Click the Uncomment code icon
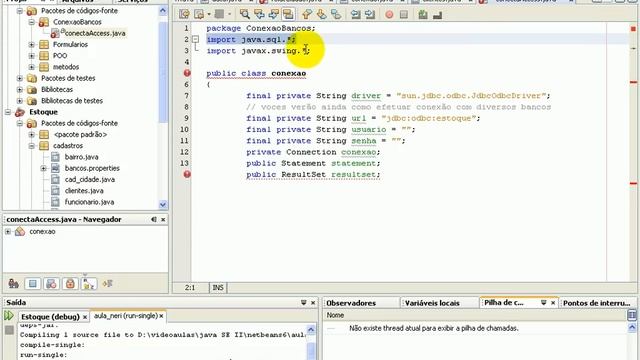This screenshot has height=360, width=640. click(438, 15)
